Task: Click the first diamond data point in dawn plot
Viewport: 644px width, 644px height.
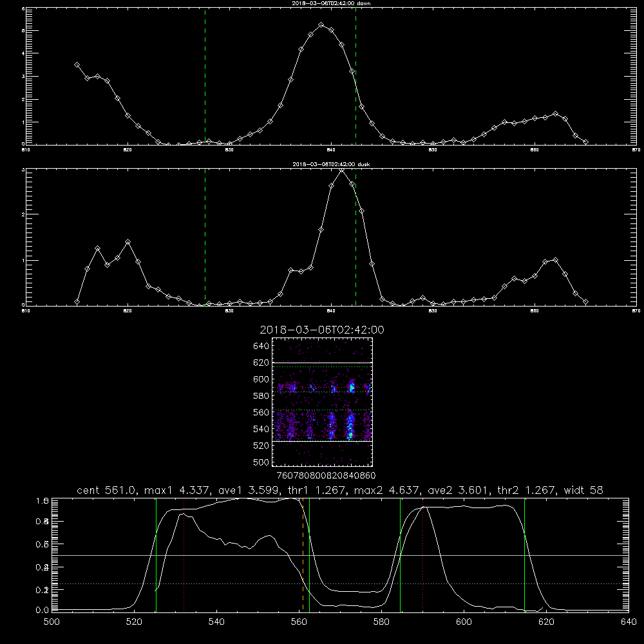Action: pos(77,65)
